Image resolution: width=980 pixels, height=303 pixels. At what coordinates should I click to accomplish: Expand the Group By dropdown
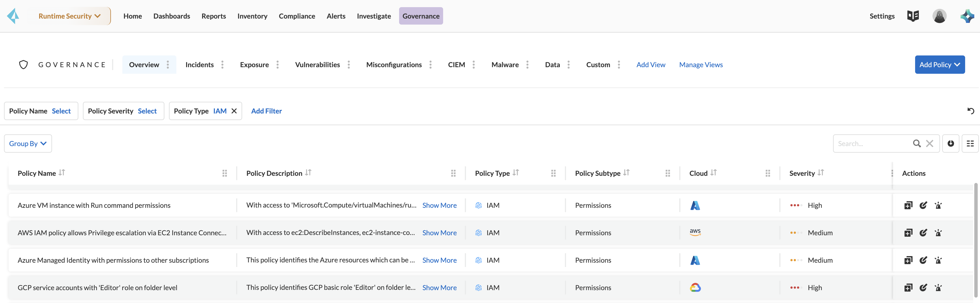[x=28, y=143]
